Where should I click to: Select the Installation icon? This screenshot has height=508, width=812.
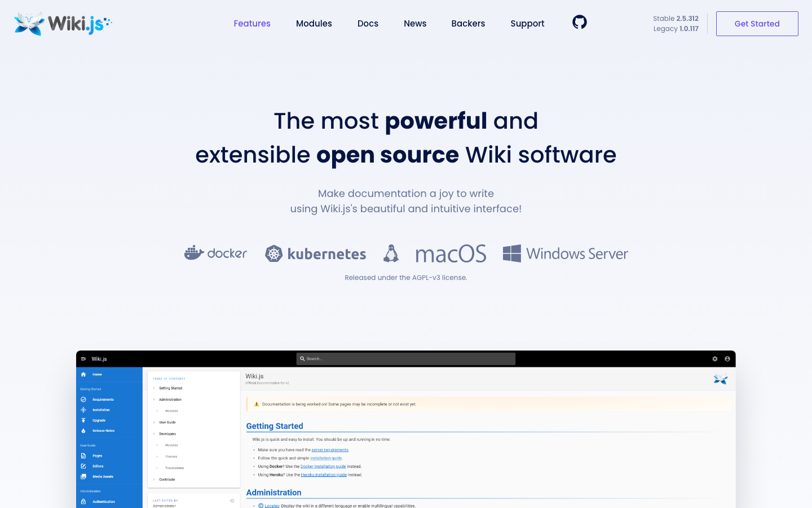pos(83,410)
